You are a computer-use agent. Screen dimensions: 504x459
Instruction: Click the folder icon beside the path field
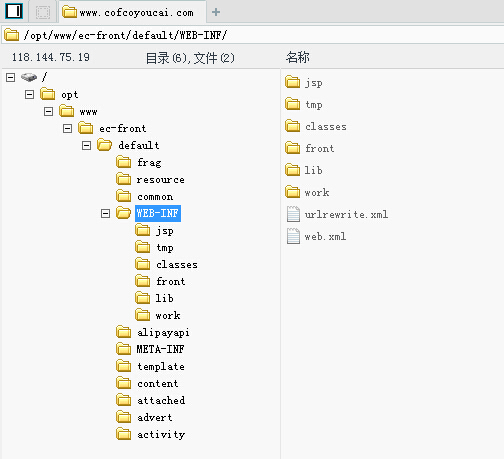[x=12, y=35]
